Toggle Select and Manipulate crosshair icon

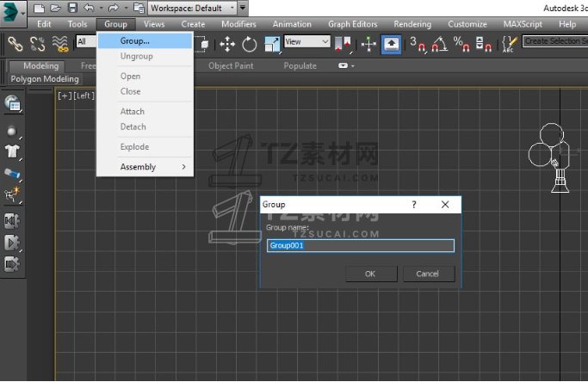[x=368, y=44]
